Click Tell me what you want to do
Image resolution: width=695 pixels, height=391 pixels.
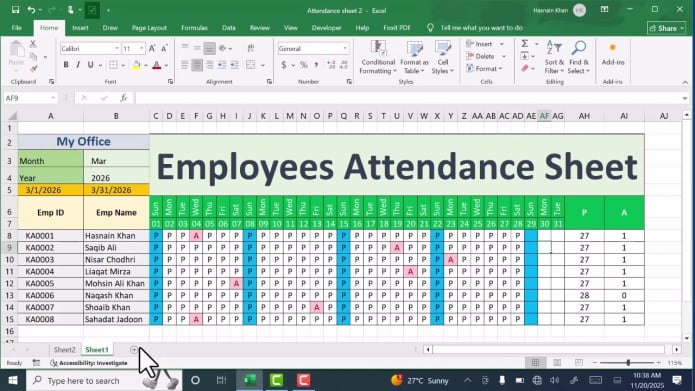pyautogui.click(x=481, y=27)
